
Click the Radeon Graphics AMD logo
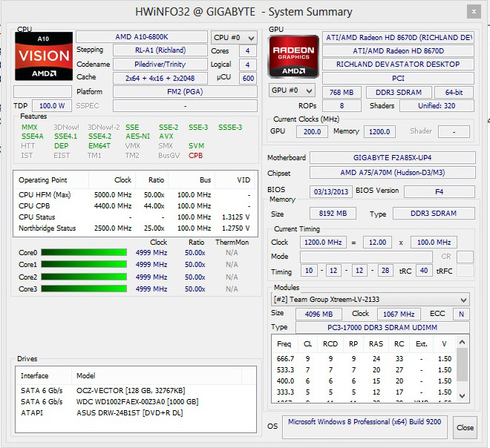(293, 56)
